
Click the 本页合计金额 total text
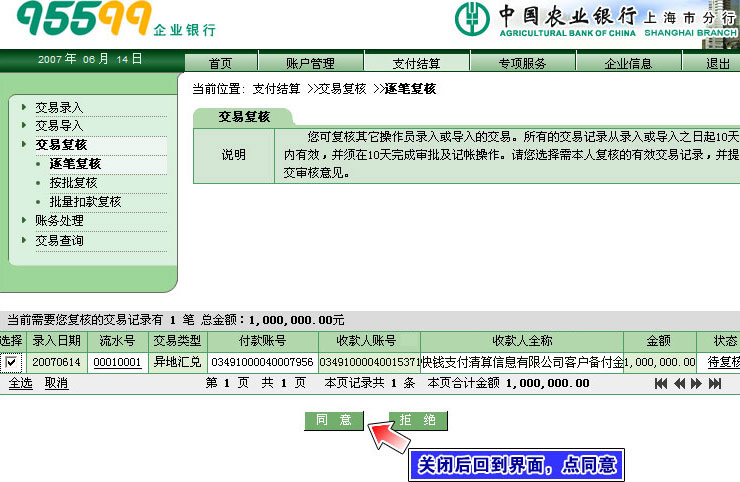(508, 383)
